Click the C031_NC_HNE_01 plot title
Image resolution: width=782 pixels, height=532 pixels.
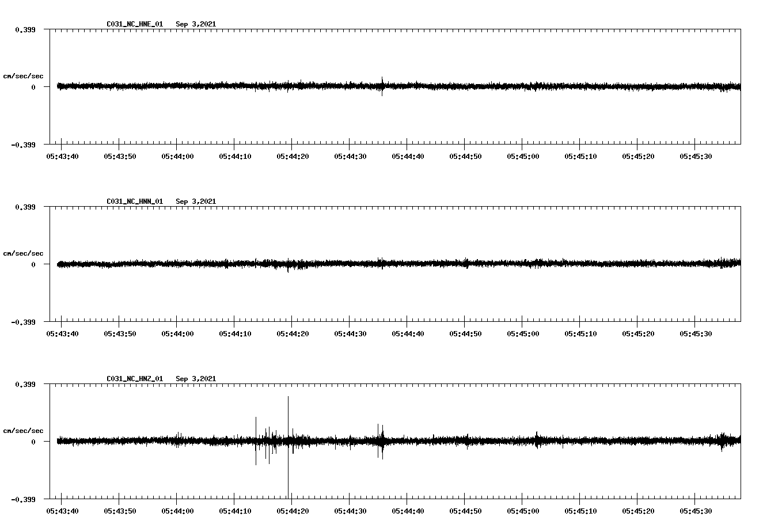(x=135, y=24)
